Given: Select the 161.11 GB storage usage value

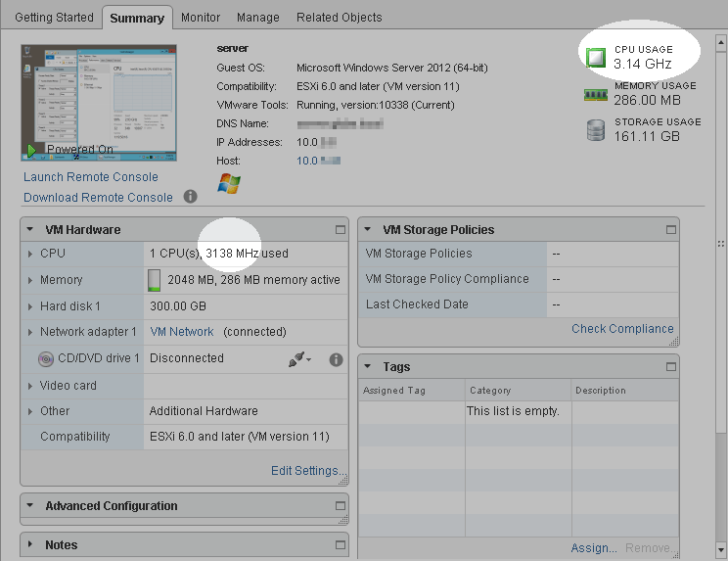Looking at the screenshot, I should (x=647, y=136).
